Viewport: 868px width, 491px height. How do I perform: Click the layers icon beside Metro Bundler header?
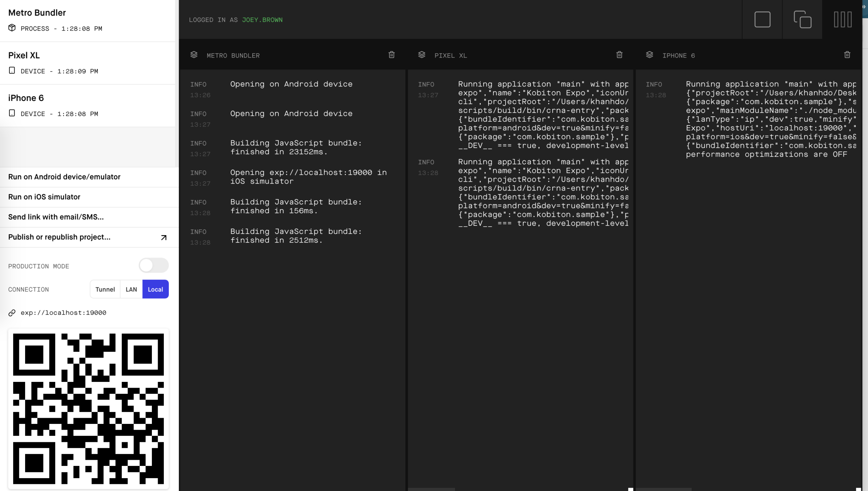(x=194, y=55)
